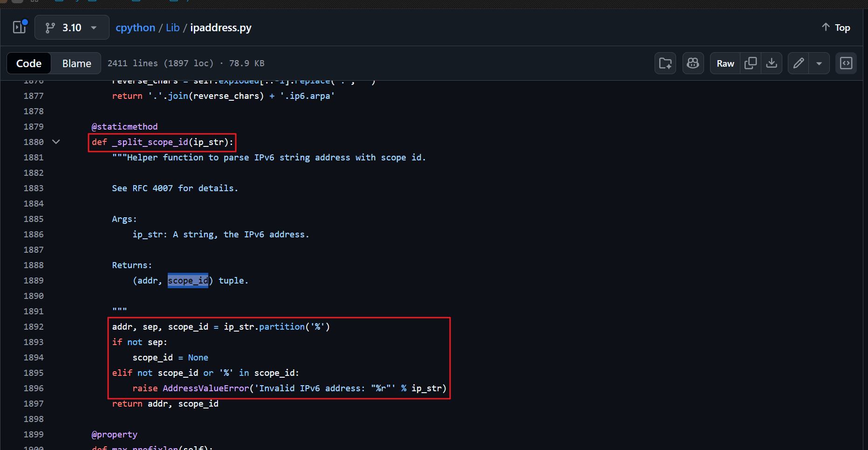
Task: Open the symbols panel
Action: [846, 63]
